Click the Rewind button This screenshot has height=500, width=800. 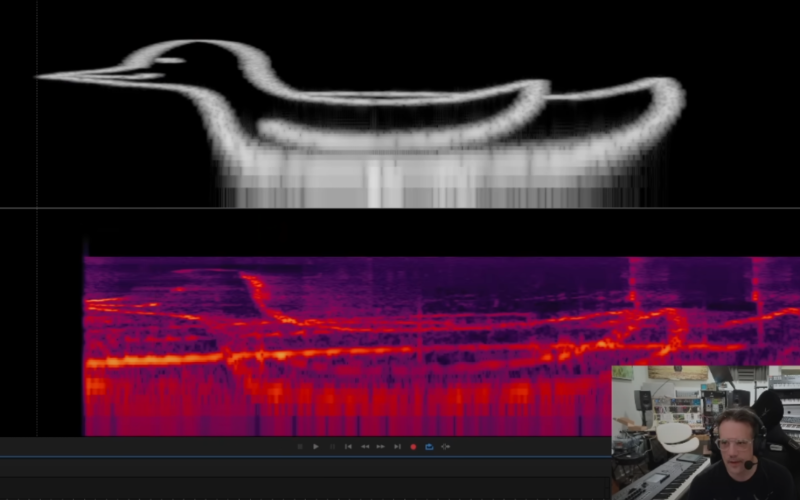365,446
